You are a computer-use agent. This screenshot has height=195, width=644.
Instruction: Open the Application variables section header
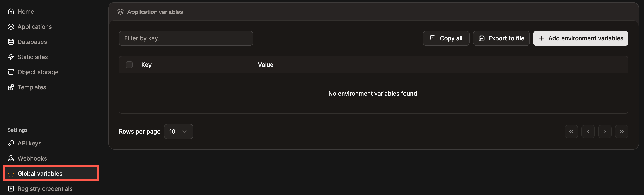click(x=154, y=12)
